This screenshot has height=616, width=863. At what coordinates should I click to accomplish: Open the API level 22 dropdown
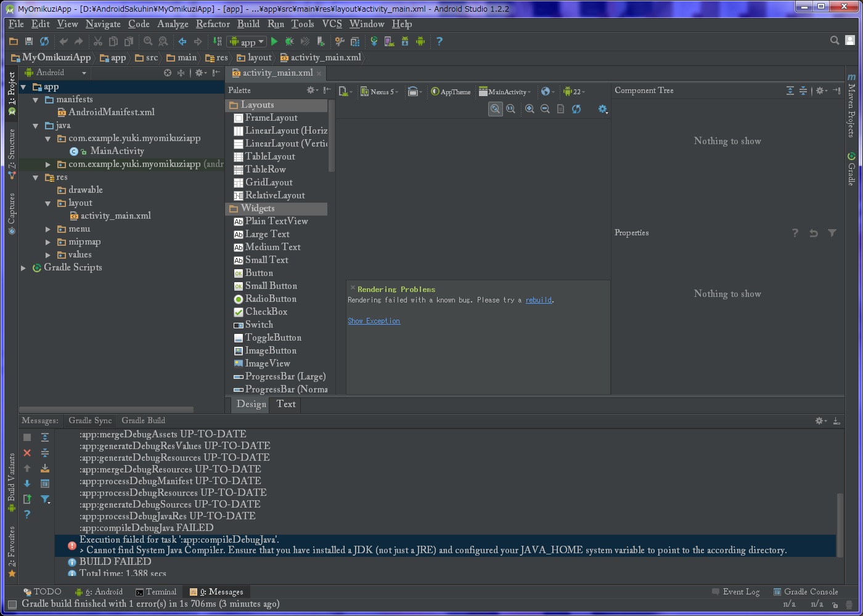pos(575,92)
